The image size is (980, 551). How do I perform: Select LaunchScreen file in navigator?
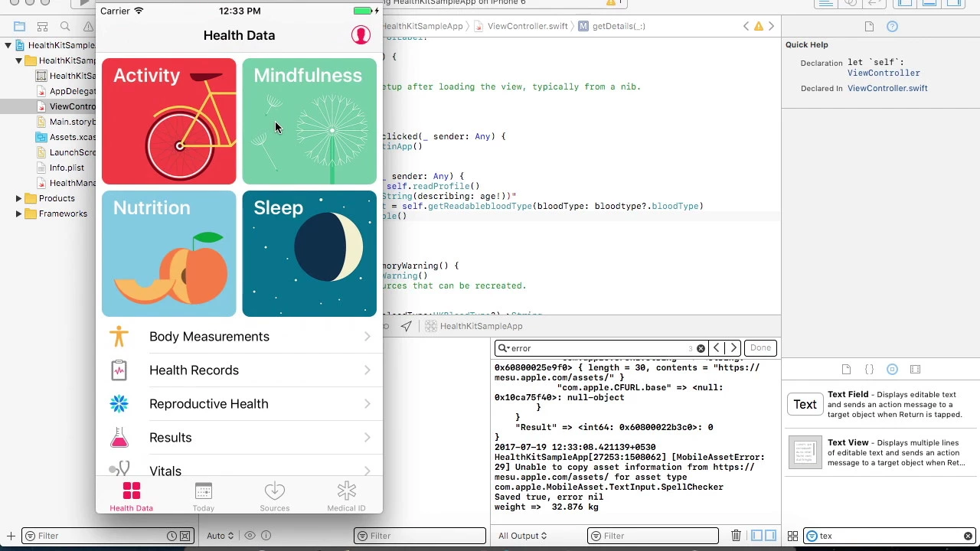click(x=66, y=152)
